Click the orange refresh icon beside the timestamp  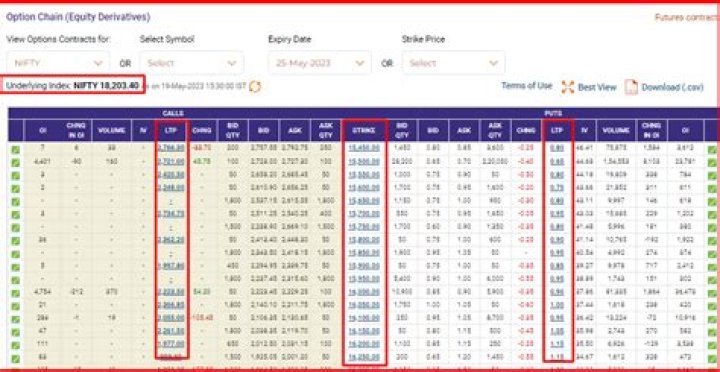(x=255, y=86)
